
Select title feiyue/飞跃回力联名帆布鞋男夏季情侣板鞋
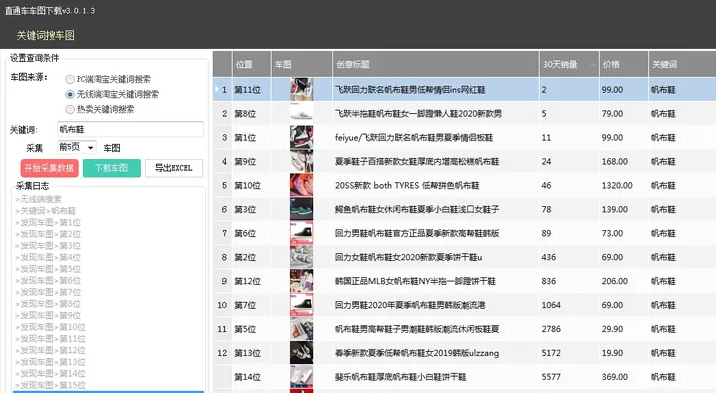(x=414, y=138)
